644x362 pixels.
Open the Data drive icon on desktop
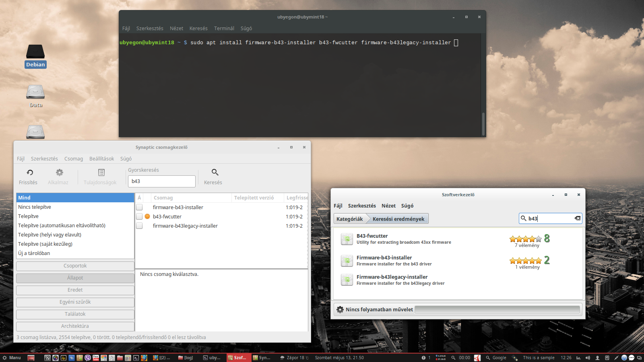pyautogui.click(x=35, y=92)
